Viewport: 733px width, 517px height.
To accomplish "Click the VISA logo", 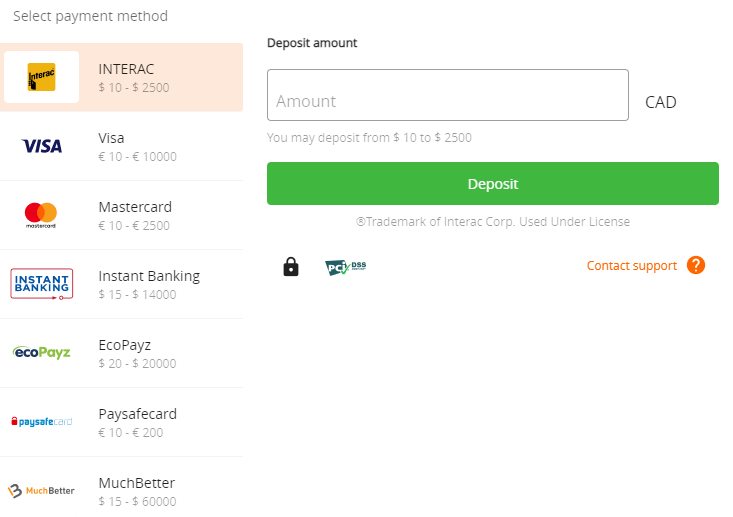I will [42, 146].
